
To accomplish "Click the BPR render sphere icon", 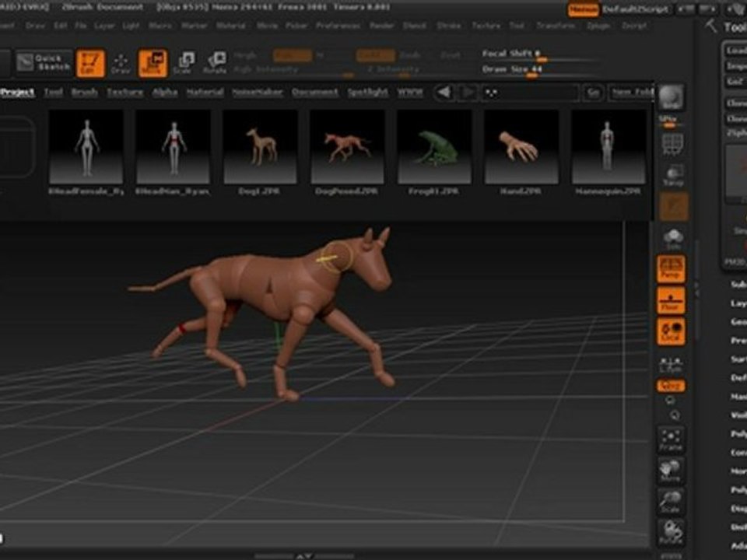I will click(x=671, y=97).
